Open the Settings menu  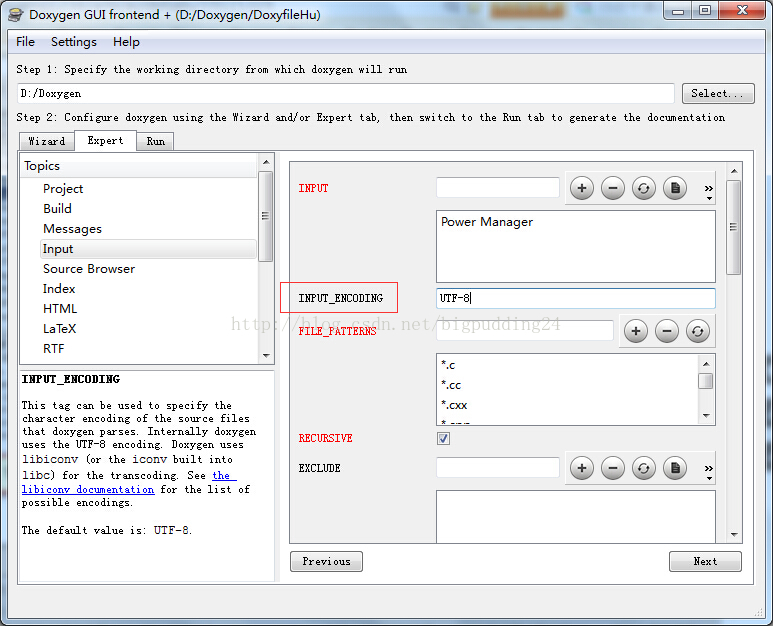tap(74, 42)
